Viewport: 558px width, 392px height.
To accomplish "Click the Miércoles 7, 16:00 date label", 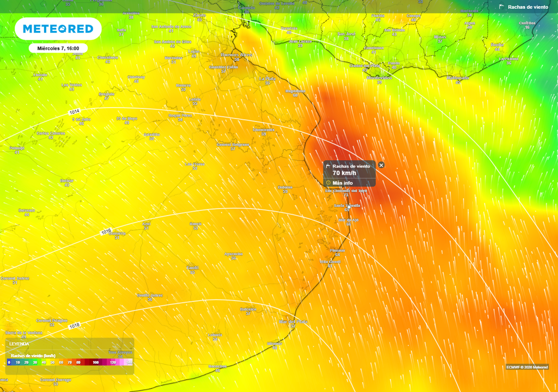I will pyautogui.click(x=59, y=47).
